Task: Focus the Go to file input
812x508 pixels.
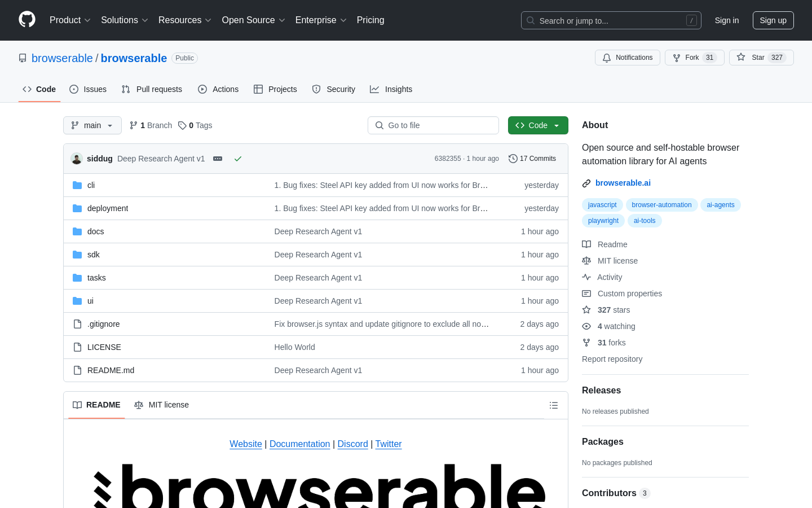Action: pyautogui.click(x=433, y=125)
